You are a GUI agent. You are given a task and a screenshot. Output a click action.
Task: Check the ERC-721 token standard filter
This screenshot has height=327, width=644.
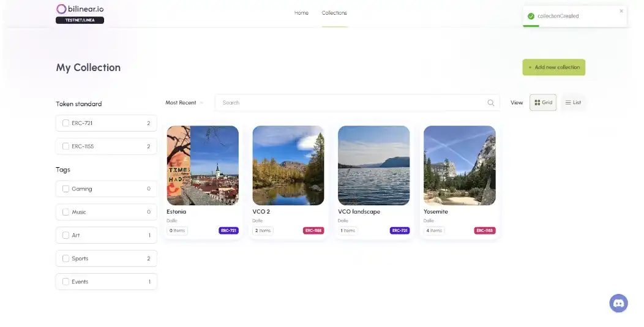[x=66, y=123]
